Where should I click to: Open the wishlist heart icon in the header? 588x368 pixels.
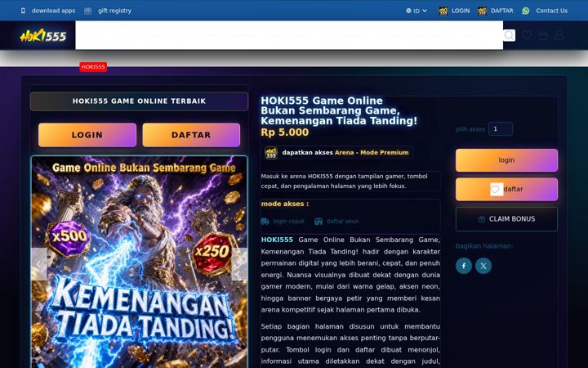coord(527,35)
